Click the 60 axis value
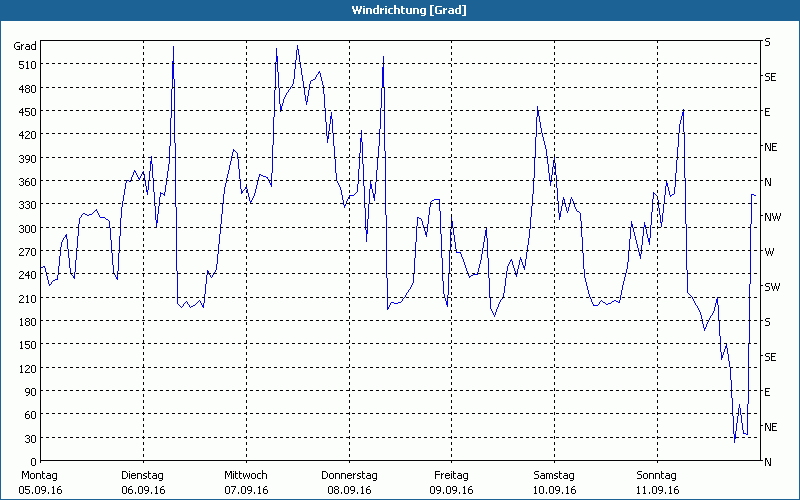Screen dimensions: 800x500 [30, 415]
